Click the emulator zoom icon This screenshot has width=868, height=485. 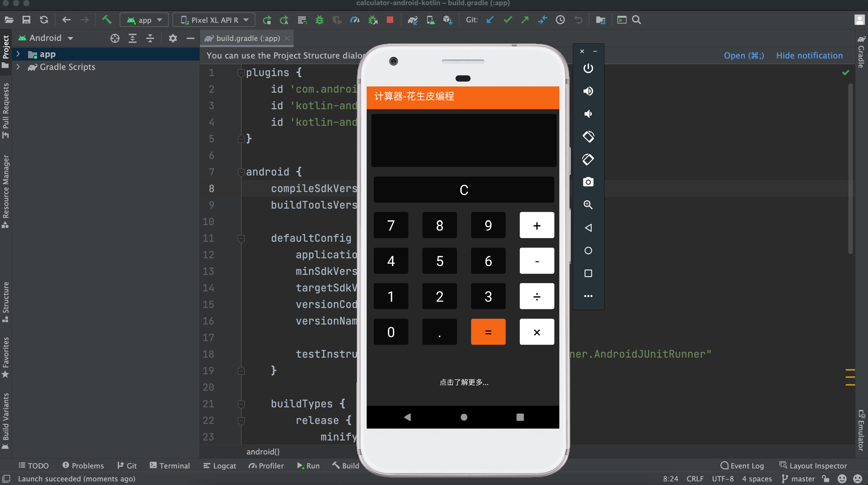[588, 205]
